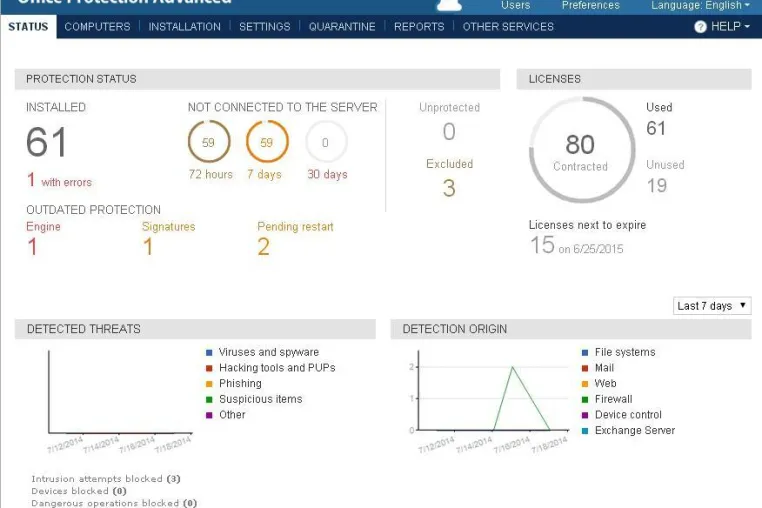
Task: Click the Firewall legend color swatch
Action: tap(585, 399)
